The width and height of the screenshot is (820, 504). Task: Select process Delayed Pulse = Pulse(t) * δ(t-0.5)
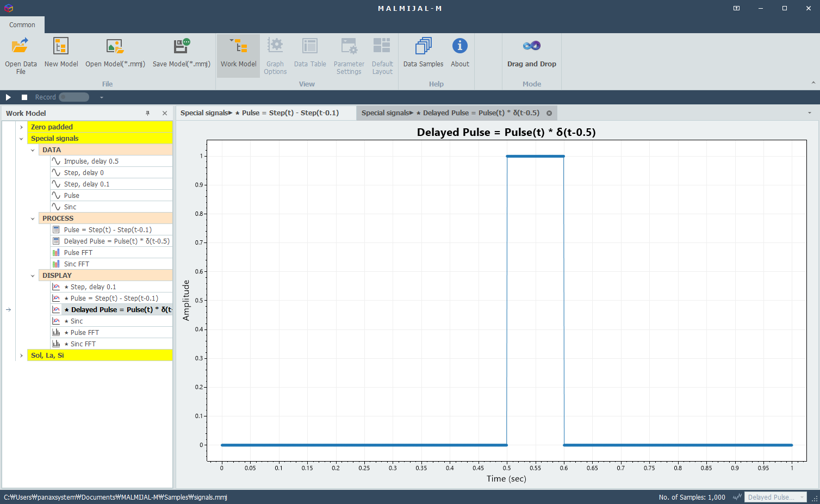point(111,241)
